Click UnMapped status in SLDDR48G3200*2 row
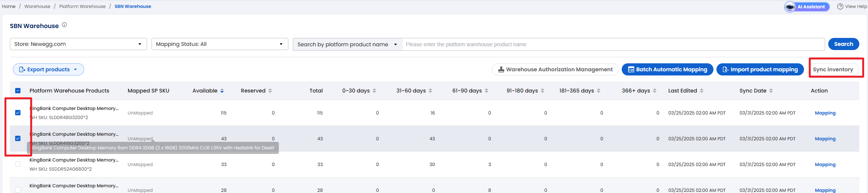Screen dimensions: 868x193 coord(140,113)
